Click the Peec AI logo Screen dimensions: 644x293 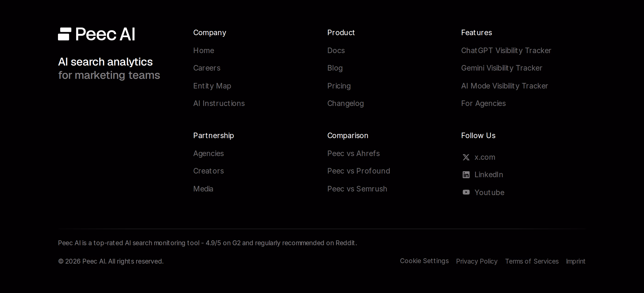coord(97,34)
